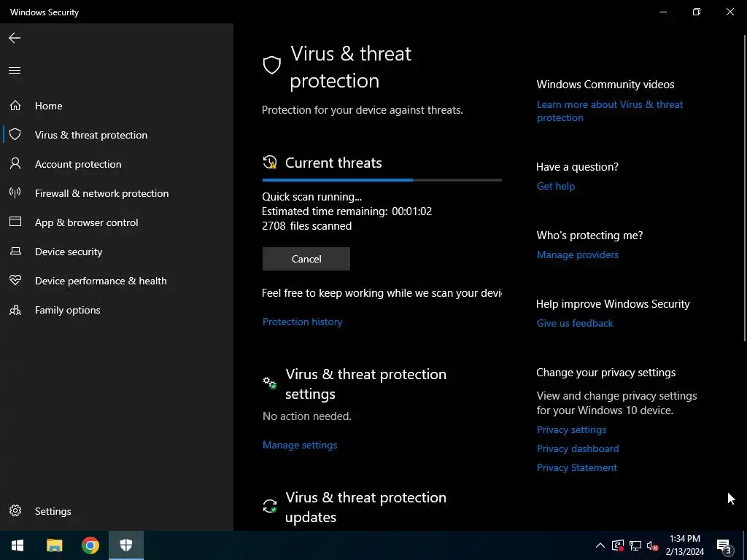747x560 pixels.
Task: Click the quick scan progress bar
Action: (x=382, y=180)
